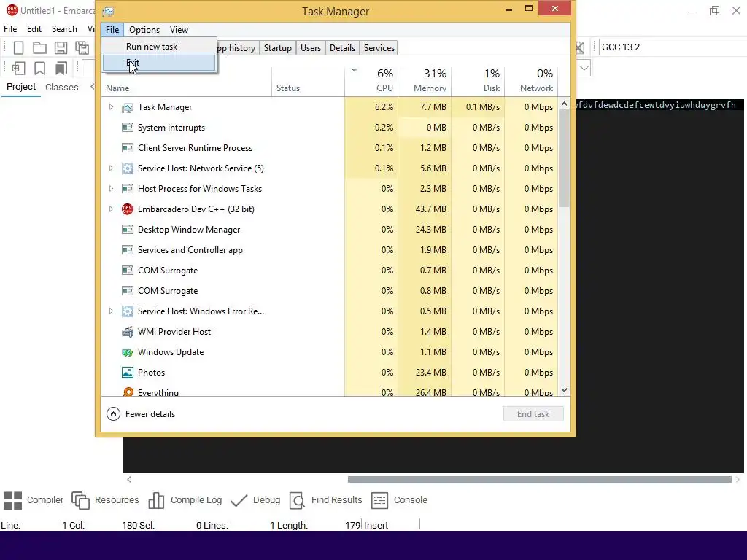Screen dimensions: 747x560
Task: Click New file icon in Dev-C++ toolbar
Action: point(18,47)
